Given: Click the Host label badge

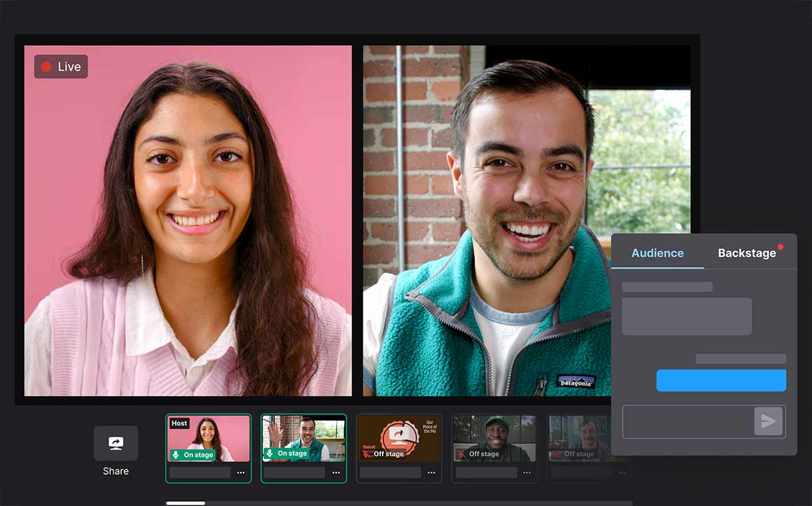Looking at the screenshot, I should coord(178,422).
